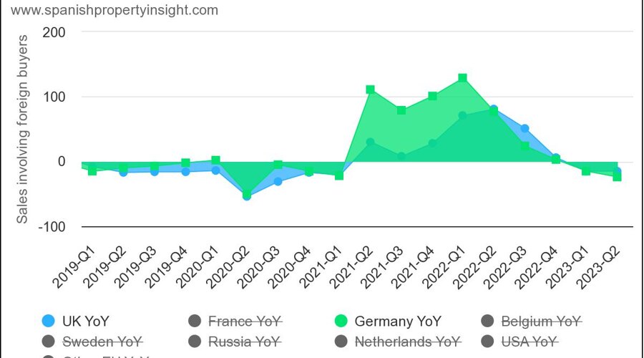Click the grey Netherlands YoY legend circle
Viewport: 644px width, 358px height.
[341, 341]
